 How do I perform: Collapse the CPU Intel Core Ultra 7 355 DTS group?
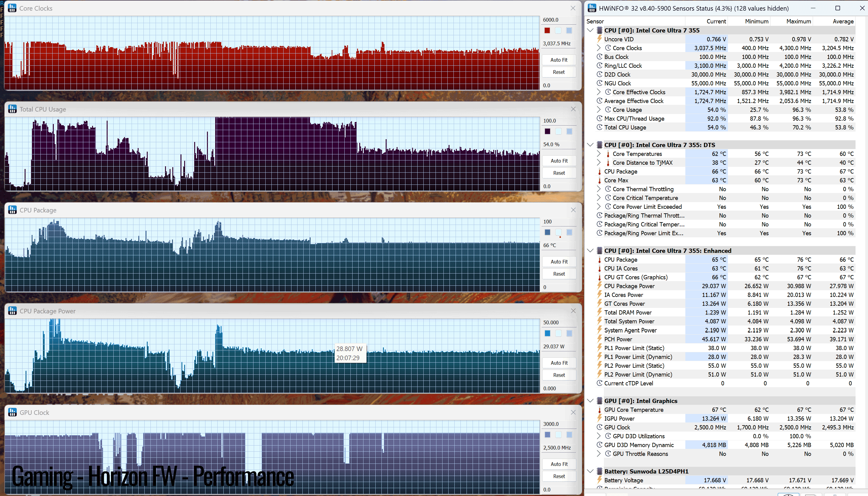(x=590, y=145)
